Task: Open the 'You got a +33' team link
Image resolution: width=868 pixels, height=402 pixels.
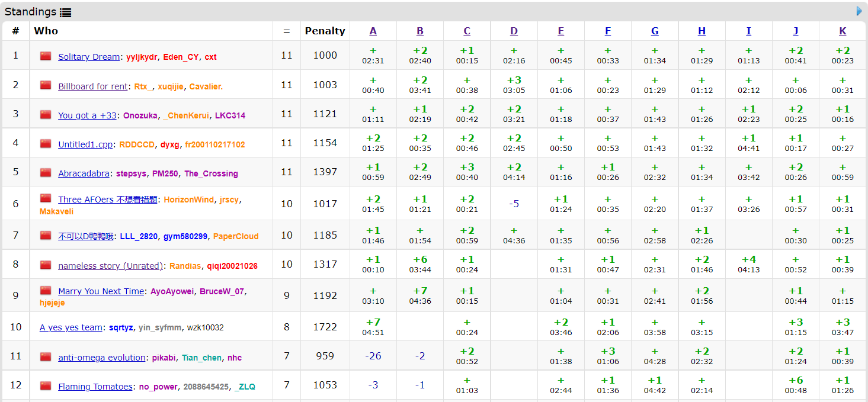Action: click(87, 115)
